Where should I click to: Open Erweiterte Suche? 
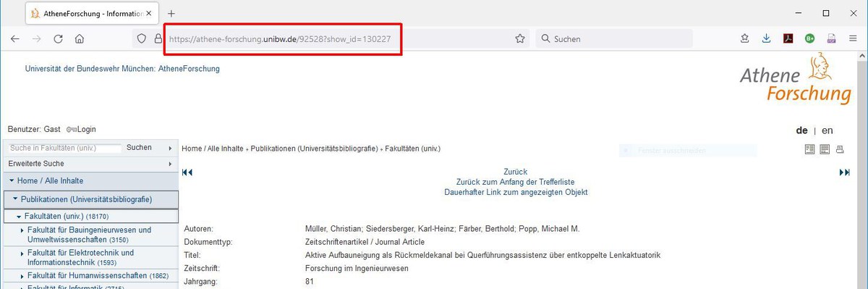[x=35, y=164]
